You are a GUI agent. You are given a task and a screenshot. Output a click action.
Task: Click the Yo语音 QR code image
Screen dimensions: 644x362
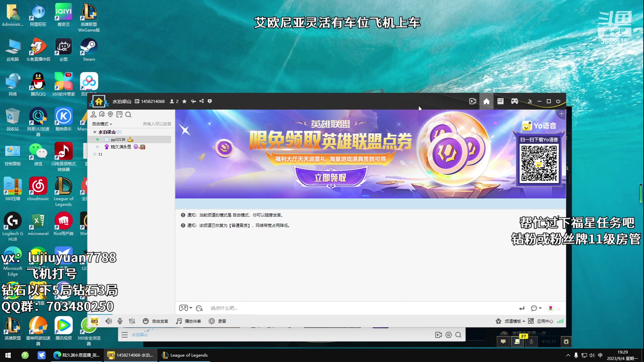click(539, 163)
